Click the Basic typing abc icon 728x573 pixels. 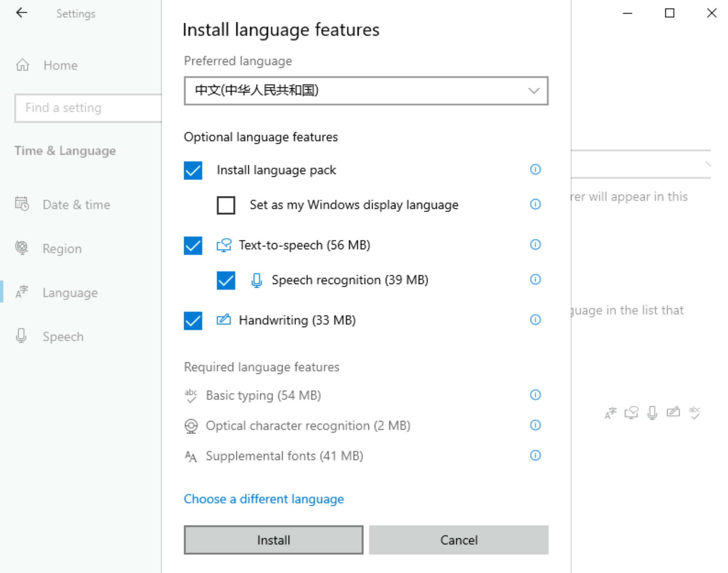click(191, 396)
